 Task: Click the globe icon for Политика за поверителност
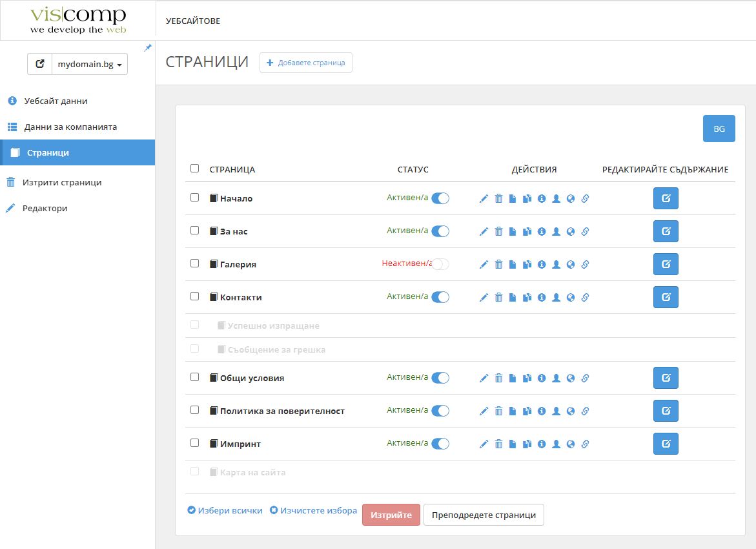[571, 411]
